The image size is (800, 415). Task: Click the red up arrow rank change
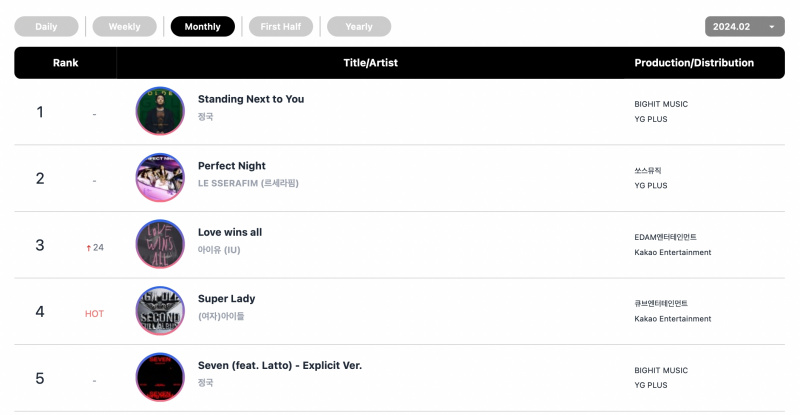[x=89, y=248]
